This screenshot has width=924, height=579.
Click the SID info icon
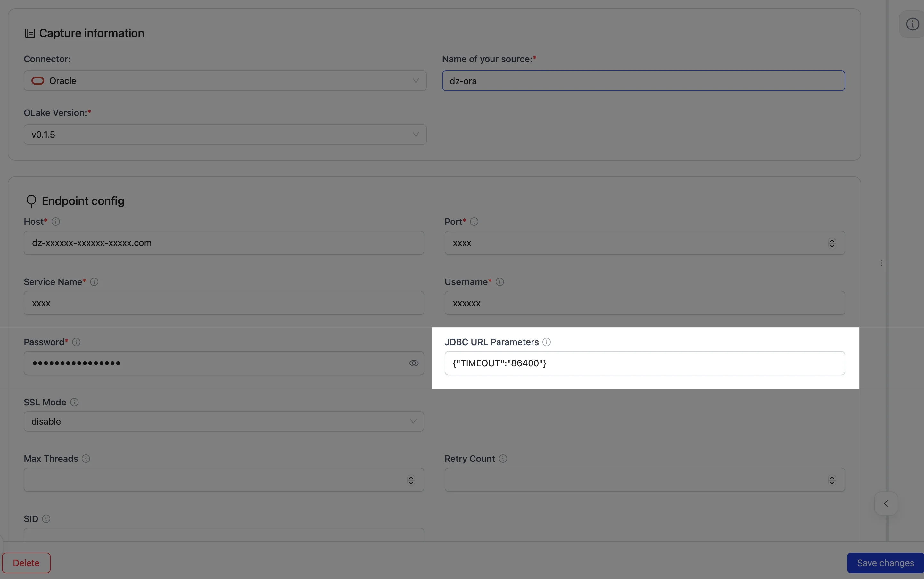pos(46,519)
